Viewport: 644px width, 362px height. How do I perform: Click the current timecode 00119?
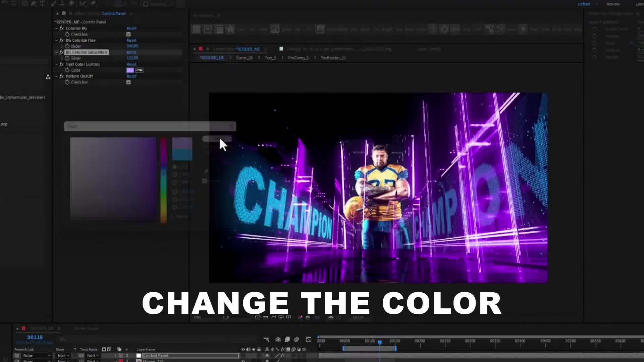click(35, 337)
